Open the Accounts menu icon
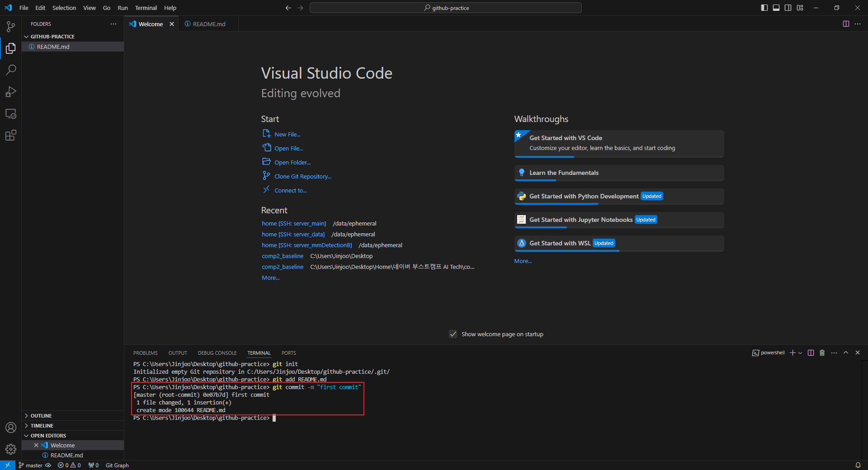868x470 pixels. pos(11,428)
